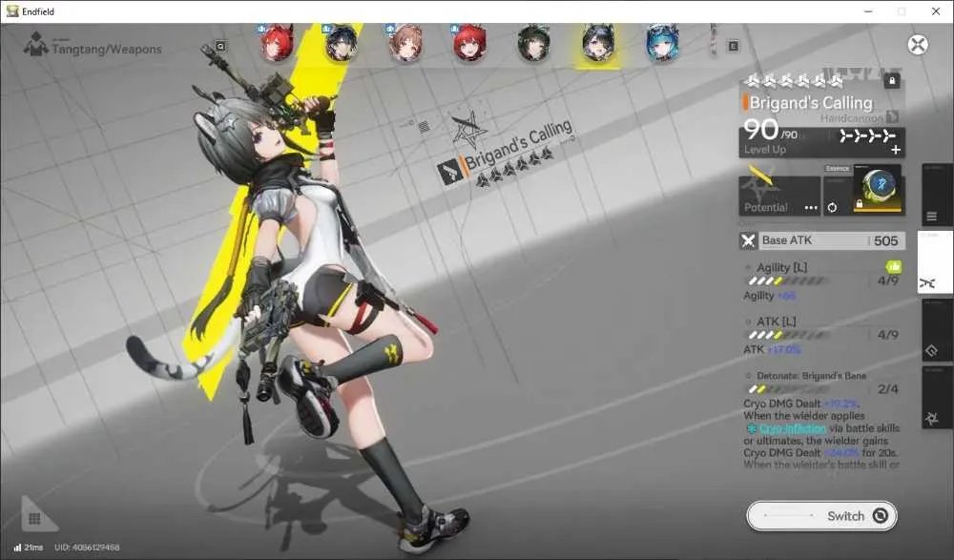954x560 pixels.
Task: Select the ATK [L] skill row title
Action: point(776,321)
